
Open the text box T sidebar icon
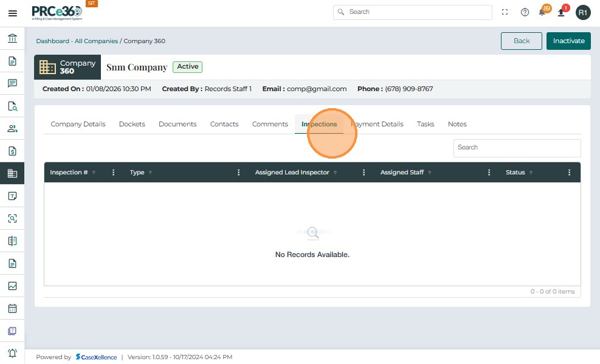(12, 196)
